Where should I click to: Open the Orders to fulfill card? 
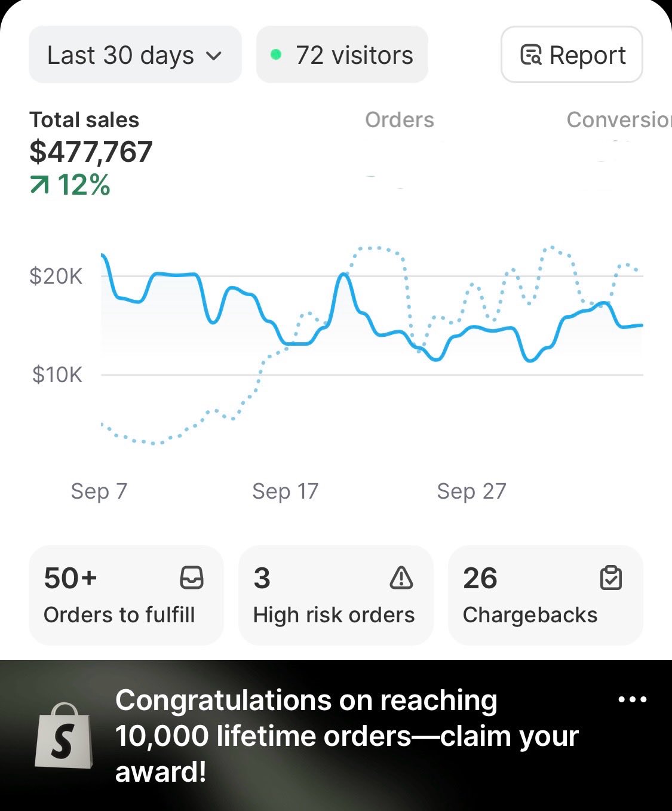click(x=126, y=595)
